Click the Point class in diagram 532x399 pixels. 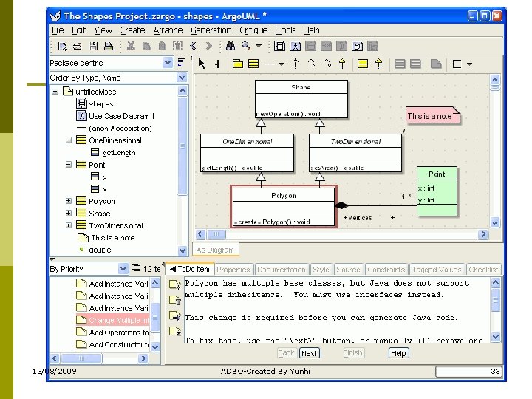tap(437, 191)
